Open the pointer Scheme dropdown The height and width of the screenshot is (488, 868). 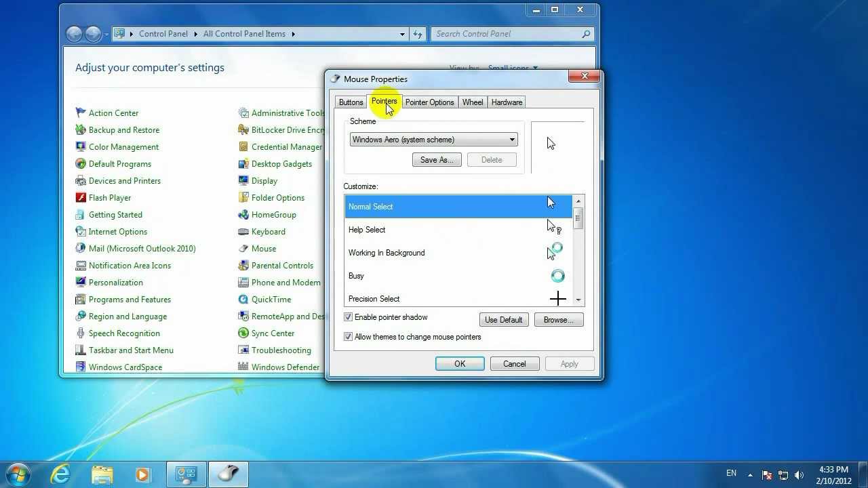click(x=434, y=140)
